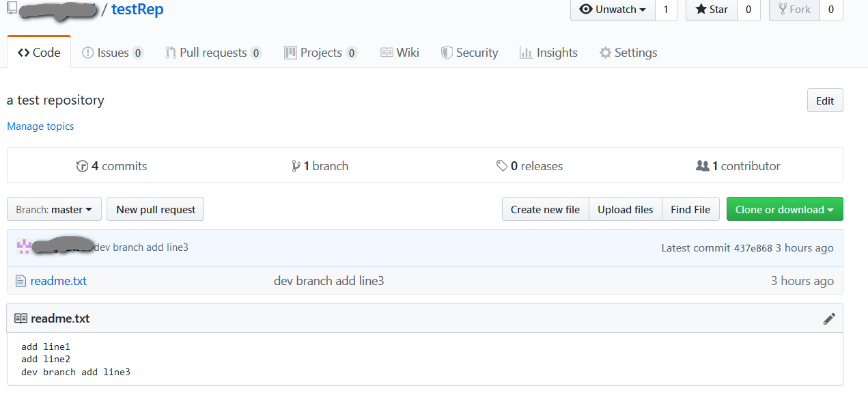The height and width of the screenshot is (393, 868).
Task: Open the Pull requests tab
Action: click(213, 53)
